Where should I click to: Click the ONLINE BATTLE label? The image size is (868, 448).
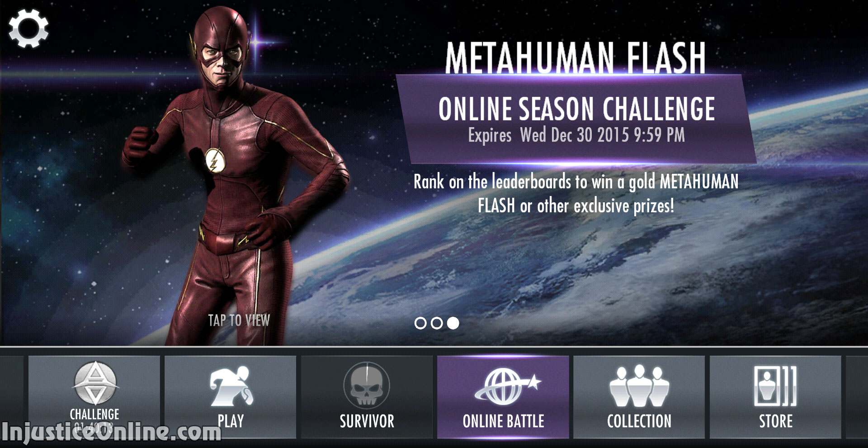click(x=503, y=421)
